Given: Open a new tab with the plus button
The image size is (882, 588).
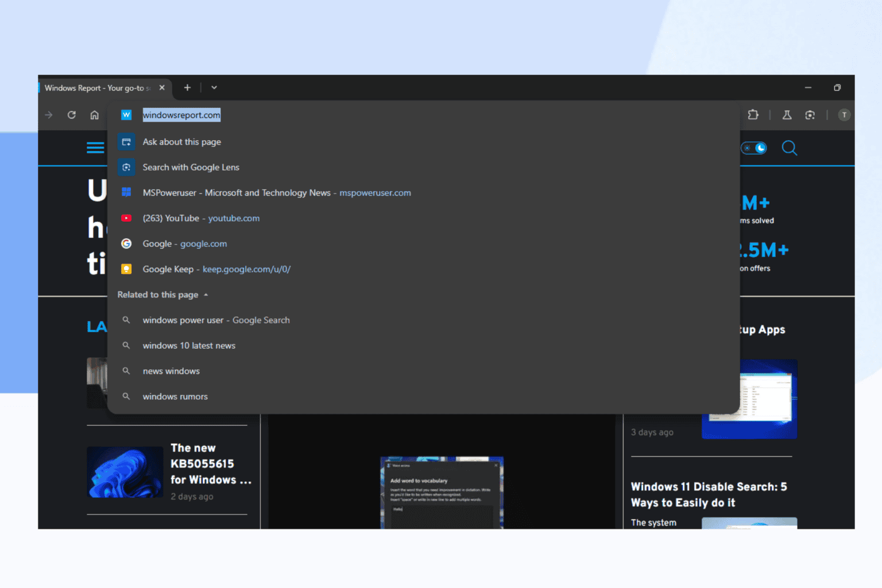Looking at the screenshot, I should tap(187, 88).
